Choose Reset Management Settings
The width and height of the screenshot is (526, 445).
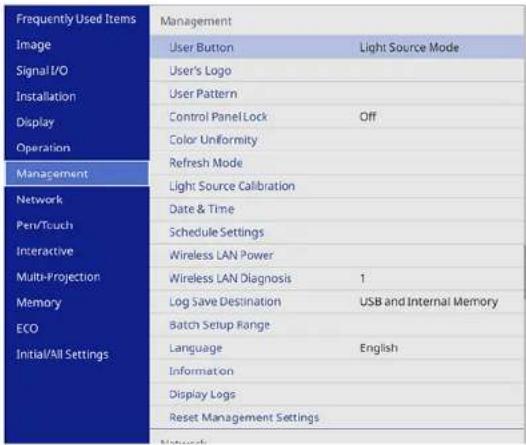coord(337,418)
